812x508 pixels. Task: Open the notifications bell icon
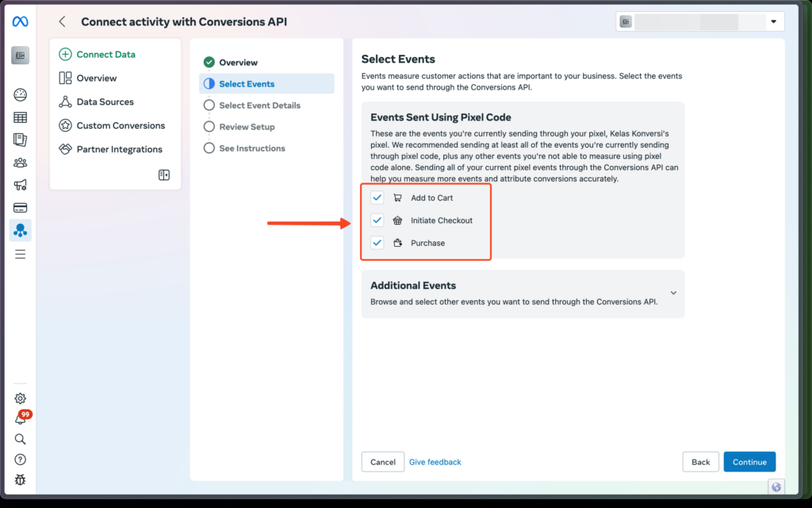click(x=21, y=419)
